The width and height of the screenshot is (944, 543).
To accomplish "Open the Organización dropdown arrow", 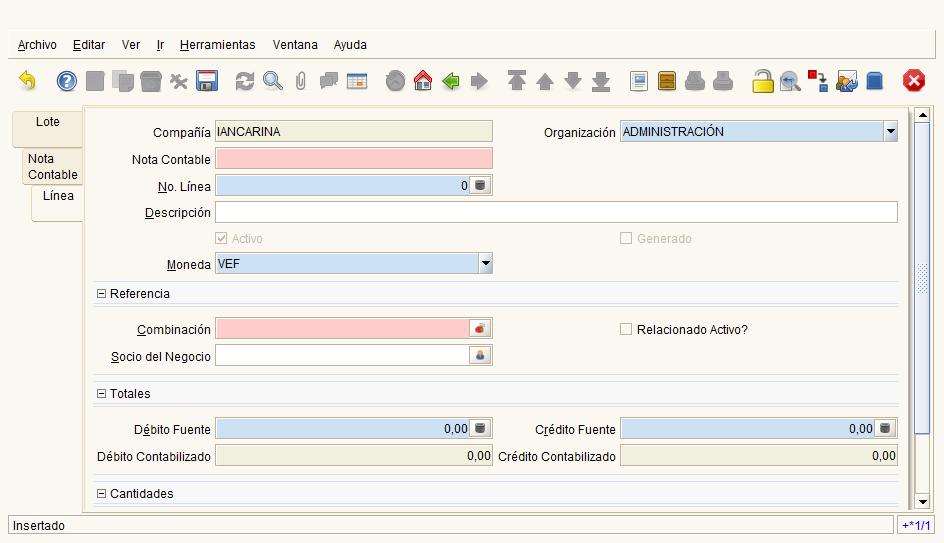I will 890,131.
